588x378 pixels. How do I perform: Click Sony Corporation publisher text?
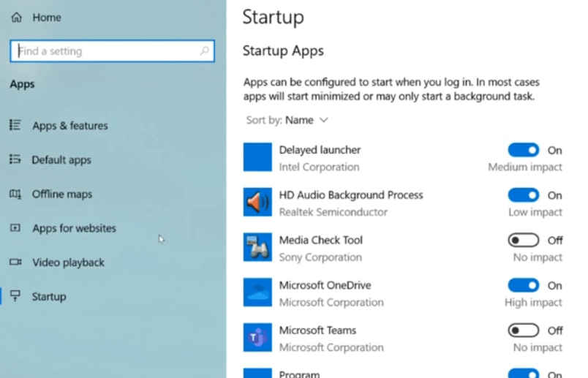coord(320,257)
